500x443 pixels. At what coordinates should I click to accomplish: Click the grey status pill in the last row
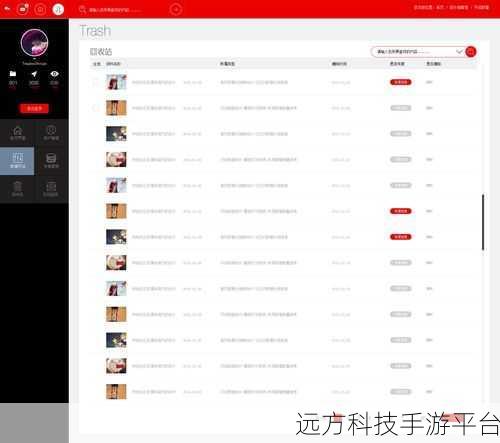click(x=401, y=392)
